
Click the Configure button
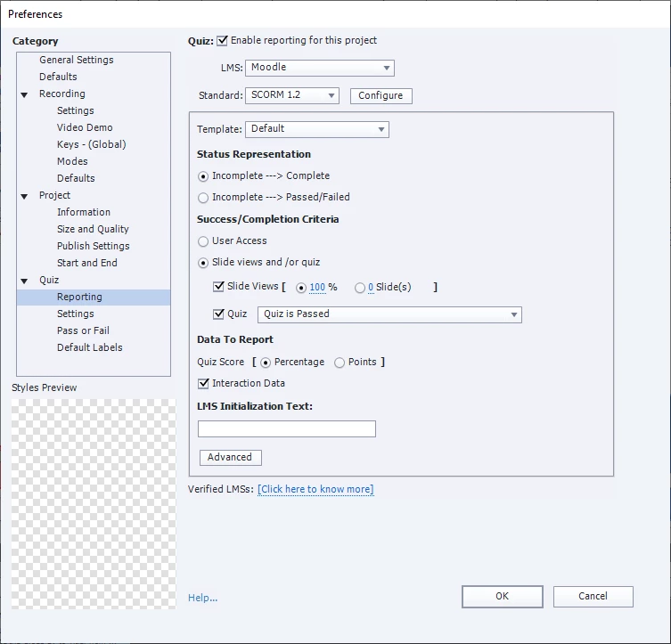[x=381, y=96]
